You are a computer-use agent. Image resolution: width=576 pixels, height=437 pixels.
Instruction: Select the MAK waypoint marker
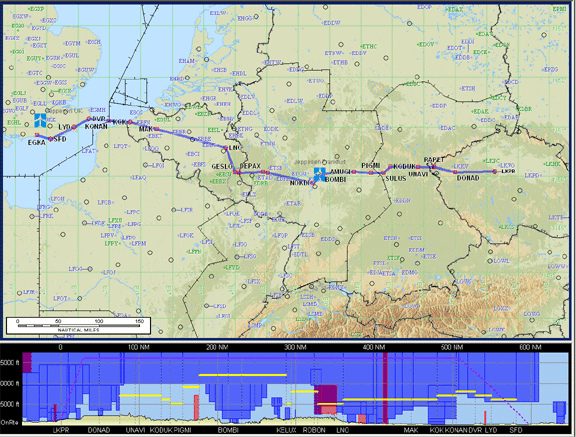point(156,129)
